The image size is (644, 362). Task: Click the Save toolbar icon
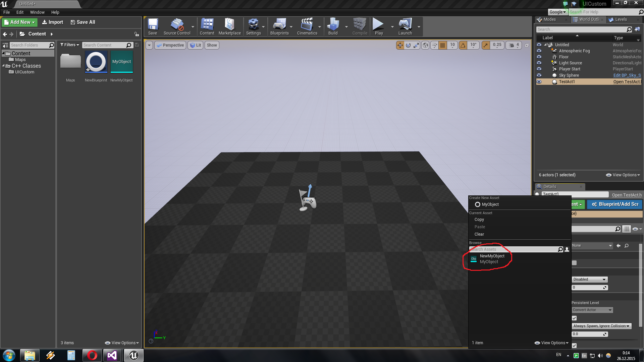pos(153,26)
